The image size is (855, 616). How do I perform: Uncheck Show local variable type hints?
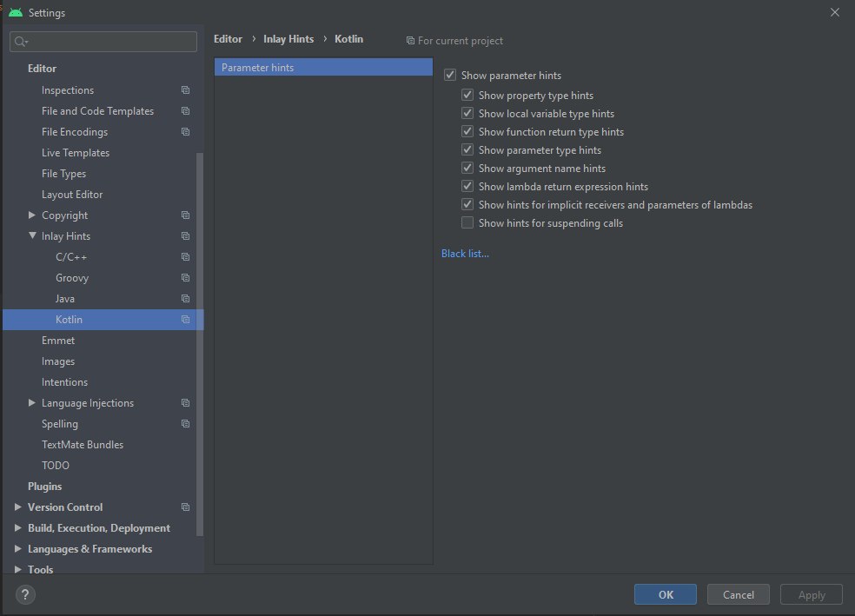(x=467, y=114)
